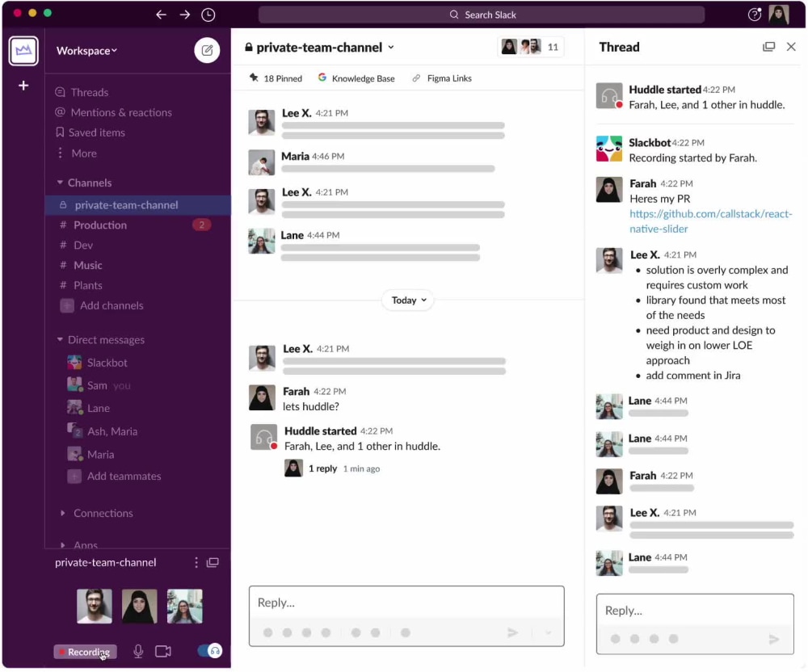Collapse the Channels section
This screenshot has width=808, height=672.
point(60,183)
